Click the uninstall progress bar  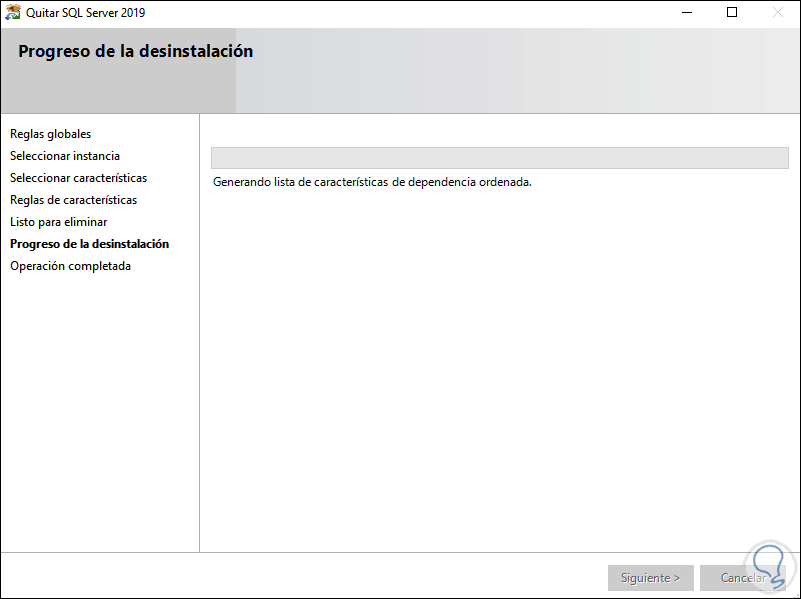[500, 158]
